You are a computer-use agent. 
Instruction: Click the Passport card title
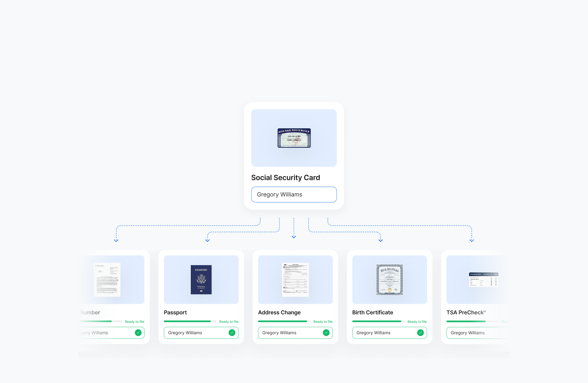pos(175,312)
